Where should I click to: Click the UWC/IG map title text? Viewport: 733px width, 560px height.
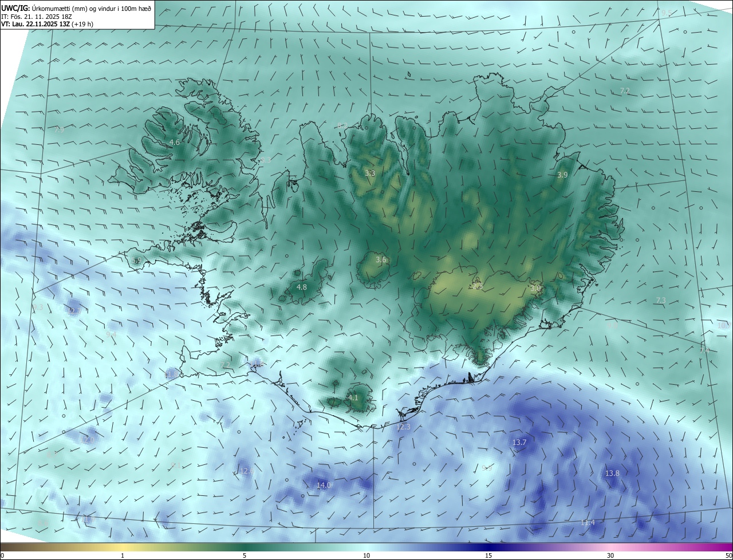coord(76,7)
